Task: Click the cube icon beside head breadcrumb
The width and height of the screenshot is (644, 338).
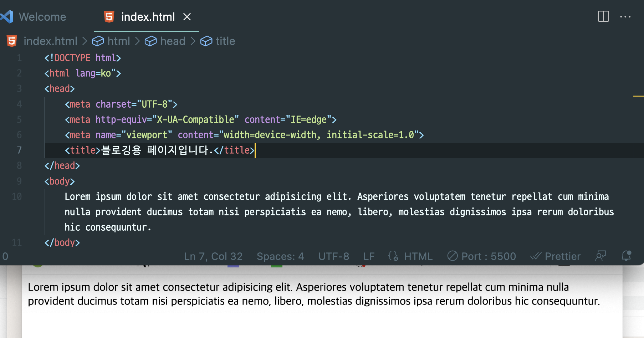Action: tap(151, 41)
